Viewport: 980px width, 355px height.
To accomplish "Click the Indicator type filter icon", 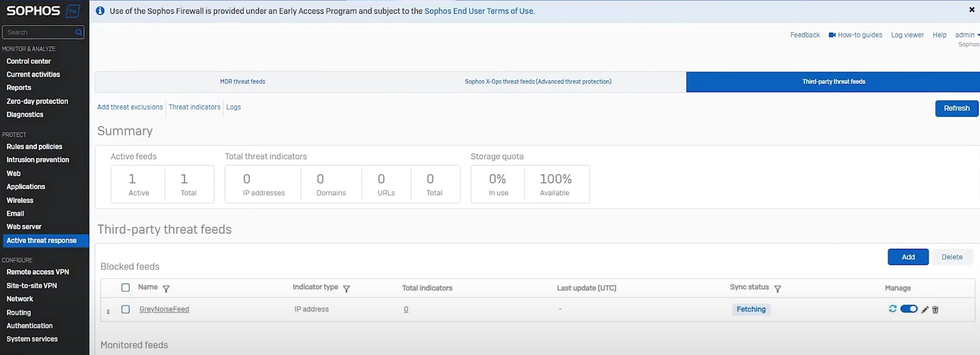I will (x=346, y=289).
